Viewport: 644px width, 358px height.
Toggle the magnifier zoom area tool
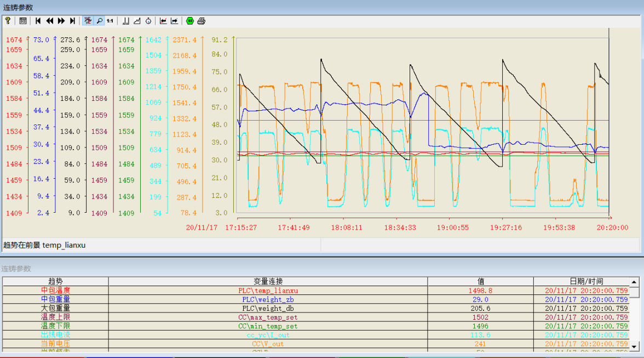[99, 20]
